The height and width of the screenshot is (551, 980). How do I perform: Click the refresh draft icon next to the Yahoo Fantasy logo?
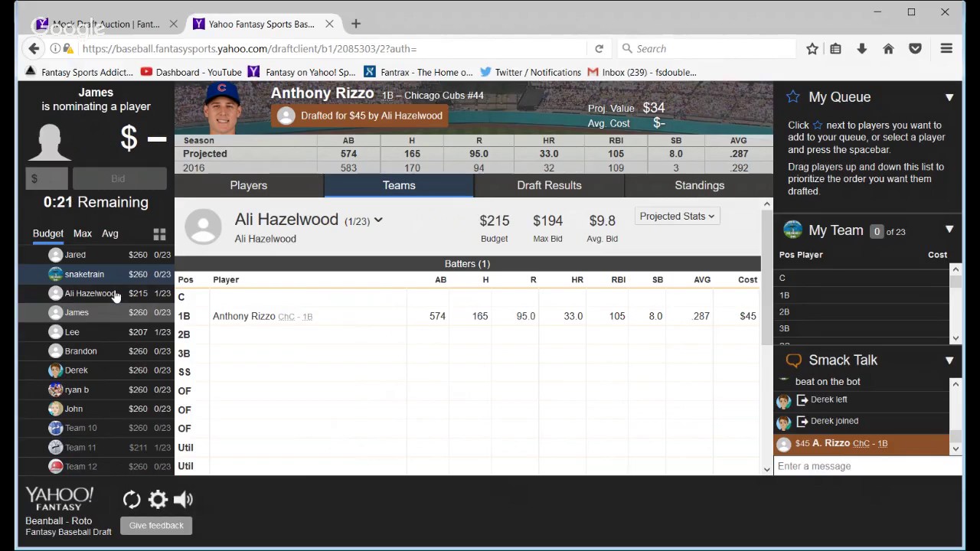coord(132,500)
